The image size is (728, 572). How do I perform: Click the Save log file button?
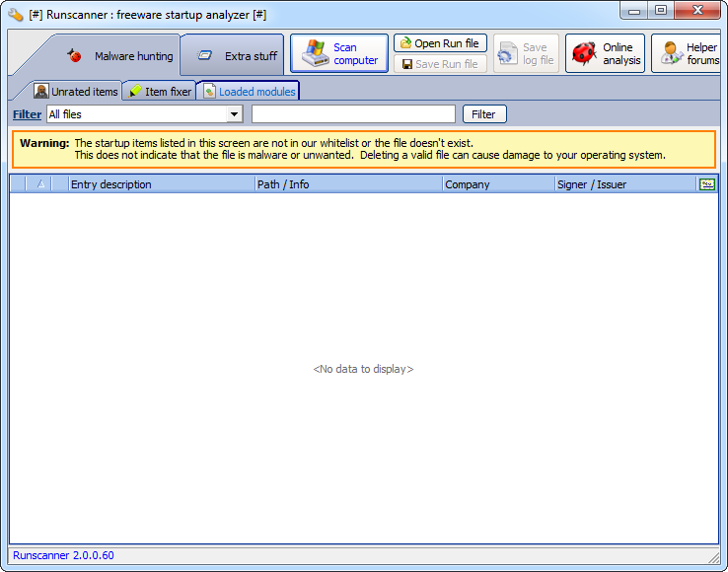tap(526, 53)
